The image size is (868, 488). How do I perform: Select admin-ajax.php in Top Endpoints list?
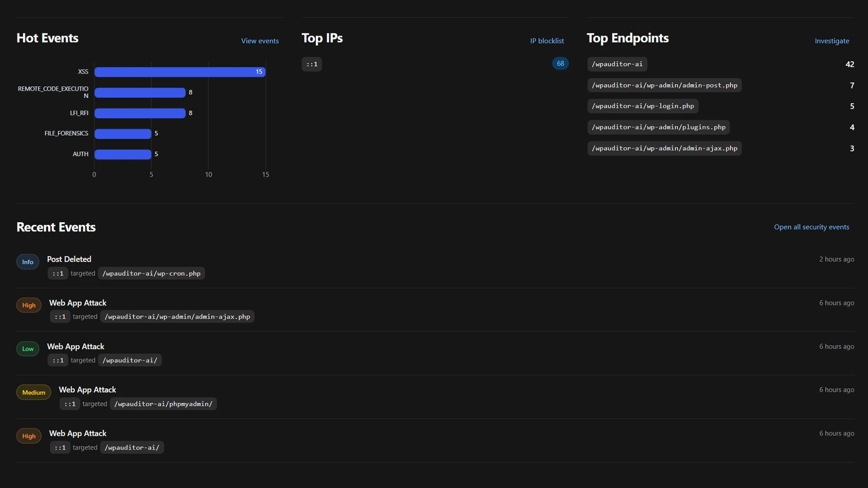coord(665,148)
